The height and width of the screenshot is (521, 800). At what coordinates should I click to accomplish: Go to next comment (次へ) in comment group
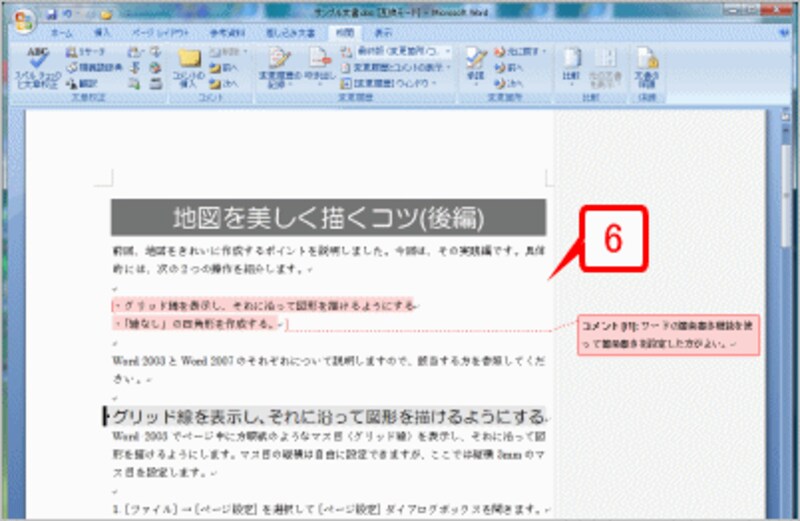[224, 83]
